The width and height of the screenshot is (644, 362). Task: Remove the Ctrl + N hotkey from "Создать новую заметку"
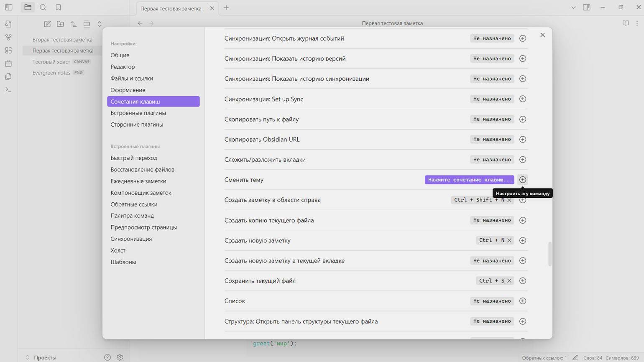pos(509,240)
